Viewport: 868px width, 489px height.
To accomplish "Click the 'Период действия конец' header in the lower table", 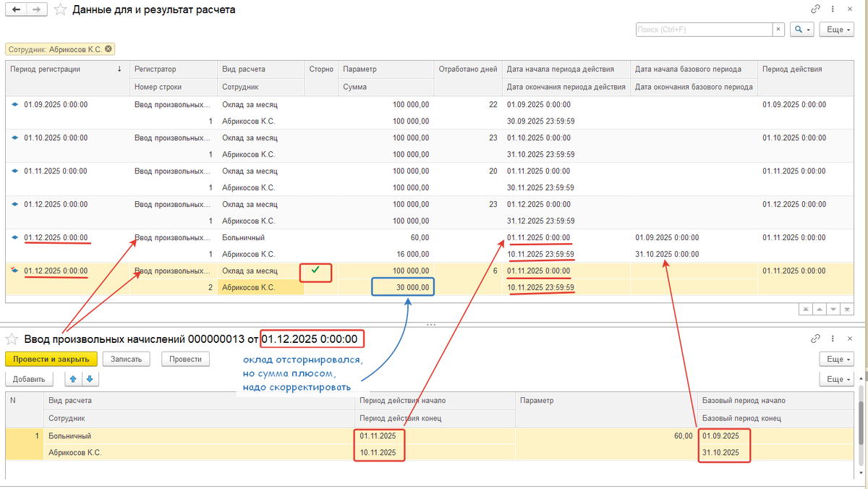I will [x=434, y=418].
